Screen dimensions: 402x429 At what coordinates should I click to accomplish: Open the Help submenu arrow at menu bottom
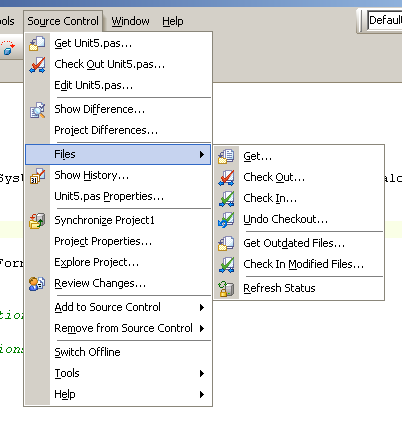click(x=202, y=394)
